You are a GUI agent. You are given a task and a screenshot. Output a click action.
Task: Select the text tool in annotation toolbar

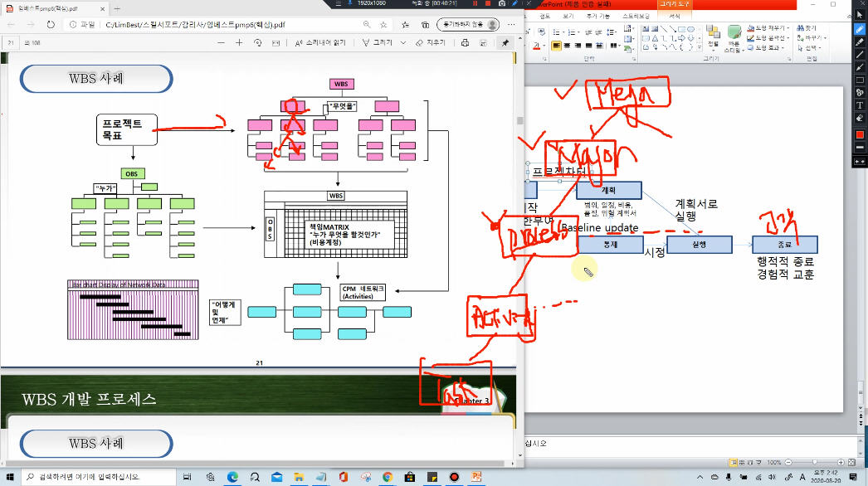point(859,105)
